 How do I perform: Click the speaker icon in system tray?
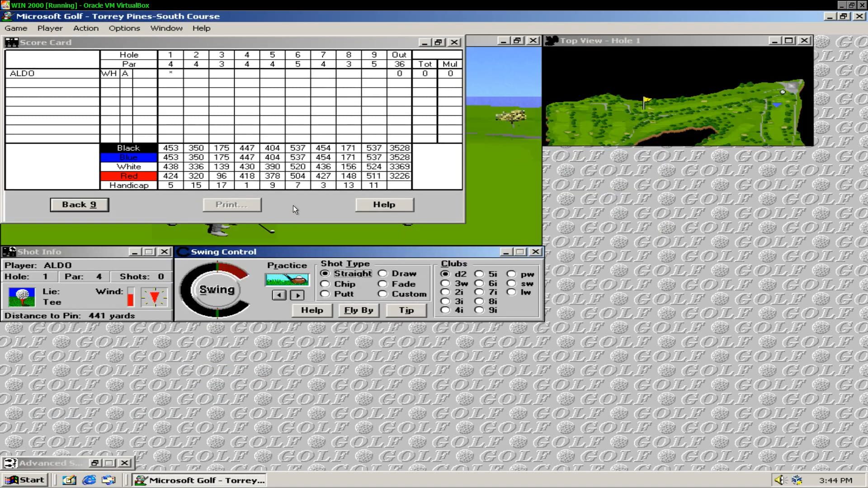[779, 480]
